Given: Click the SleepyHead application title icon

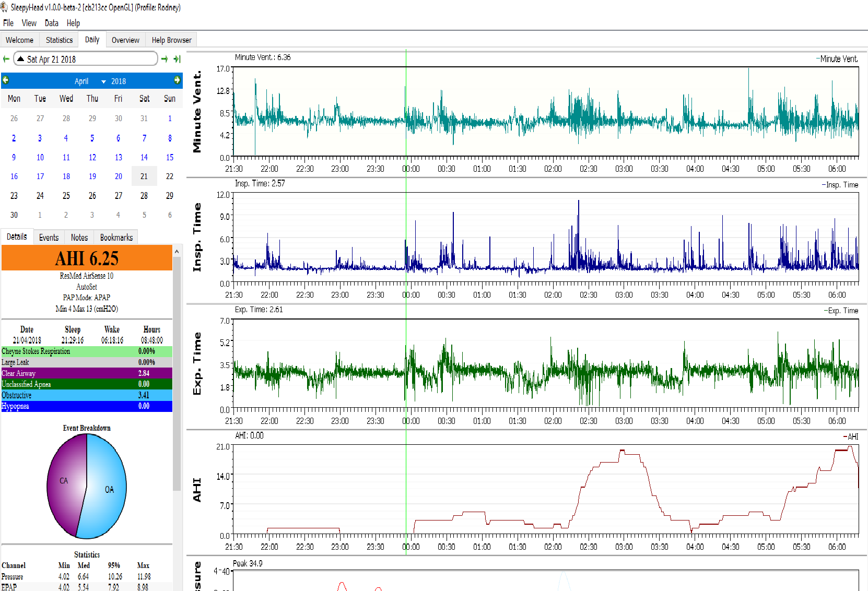Looking at the screenshot, I should 4,7.
